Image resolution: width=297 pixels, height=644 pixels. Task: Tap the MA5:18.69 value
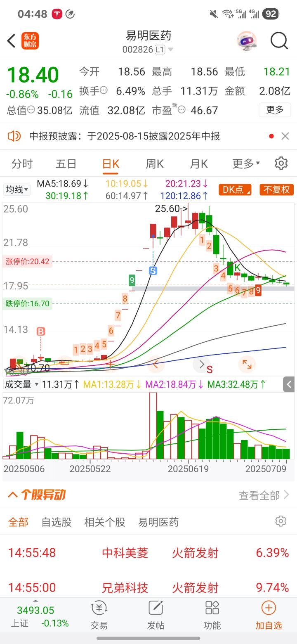63,183
